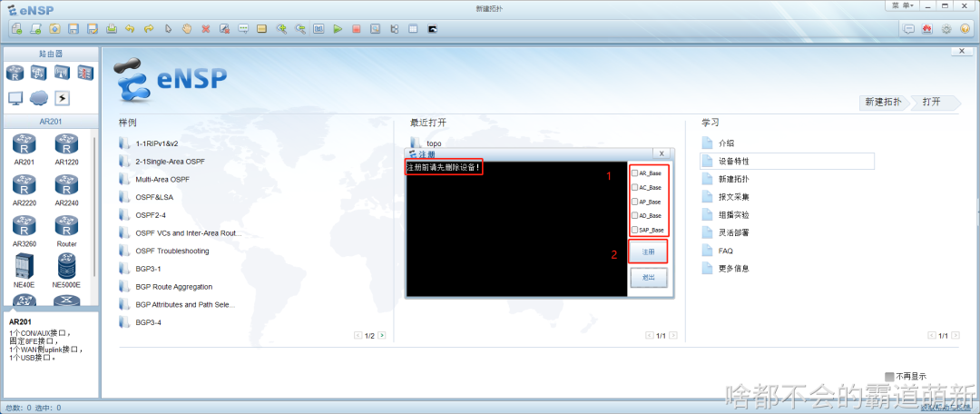Viewport: 980px width, 414px height.
Task: Select the PC terminal category icon
Action: coord(15,98)
